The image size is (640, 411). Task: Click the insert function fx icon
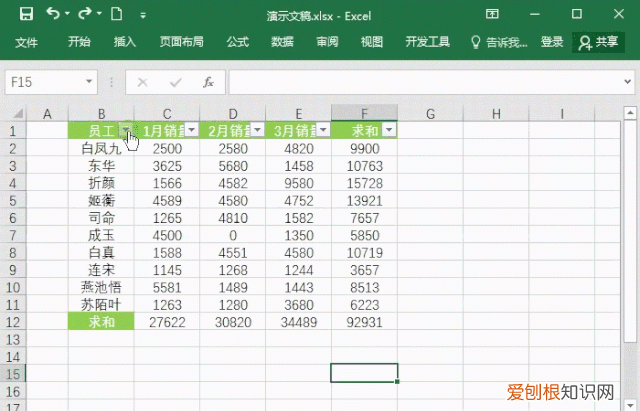click(x=208, y=82)
